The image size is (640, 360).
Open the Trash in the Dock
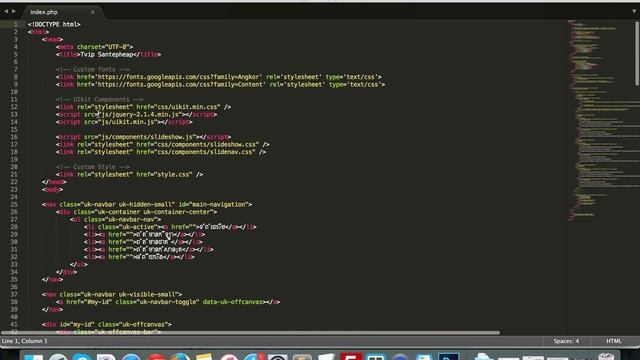click(606, 356)
